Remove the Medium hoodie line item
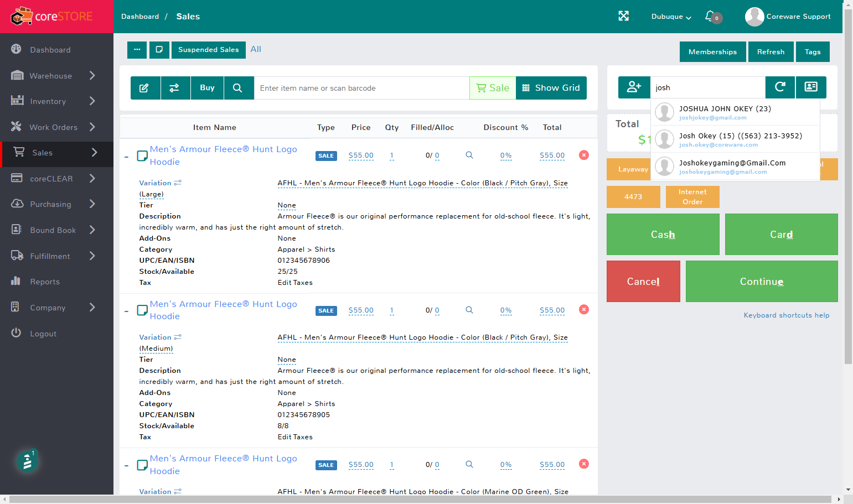The width and height of the screenshot is (853, 504). coord(583,309)
